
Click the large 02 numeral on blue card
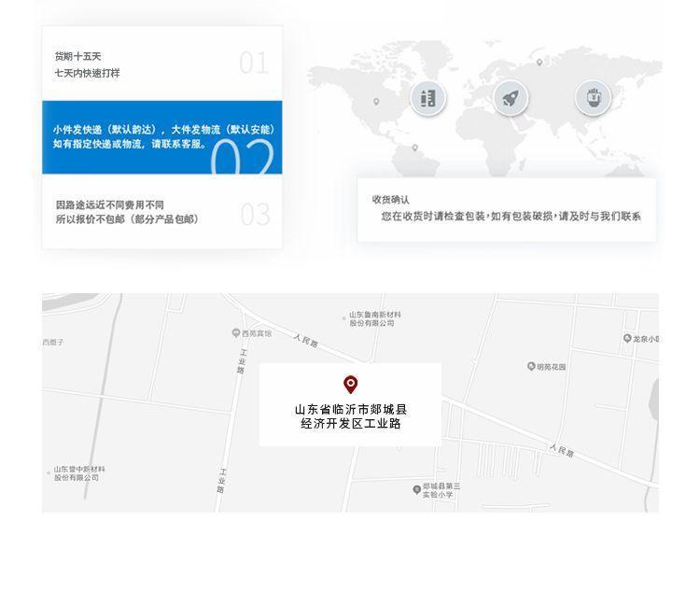pos(242,156)
